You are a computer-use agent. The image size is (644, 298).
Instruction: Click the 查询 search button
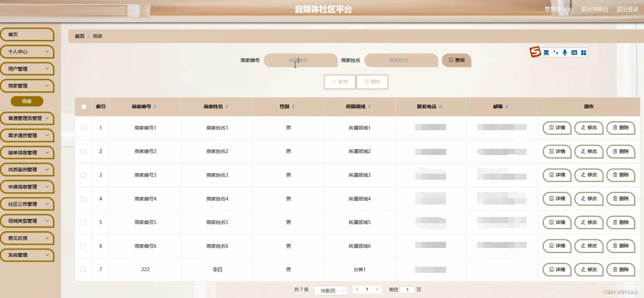[456, 60]
